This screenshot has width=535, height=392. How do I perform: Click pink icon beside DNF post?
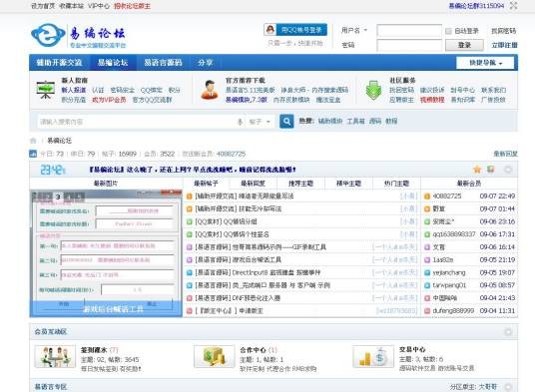(190, 298)
